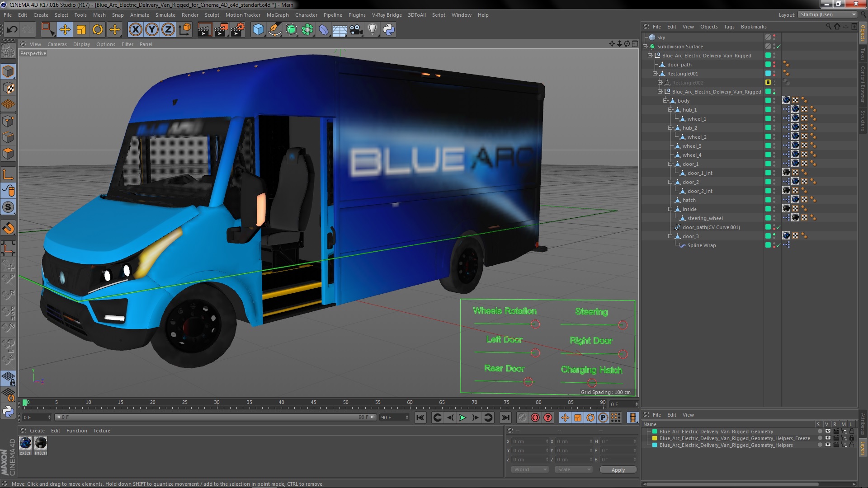Collapse the hub_1 object node
Image resolution: width=868 pixels, height=488 pixels.
pyautogui.click(x=670, y=110)
